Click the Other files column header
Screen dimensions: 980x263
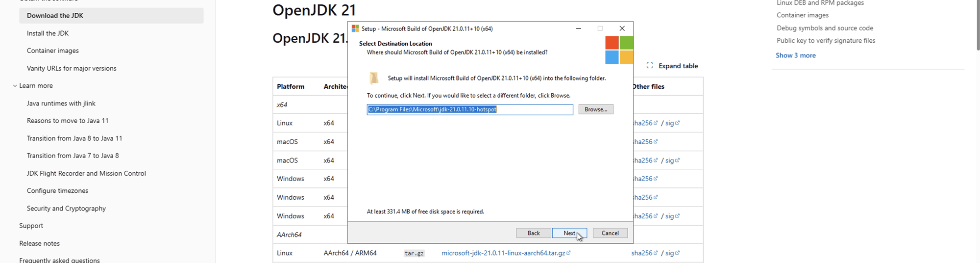click(x=649, y=86)
